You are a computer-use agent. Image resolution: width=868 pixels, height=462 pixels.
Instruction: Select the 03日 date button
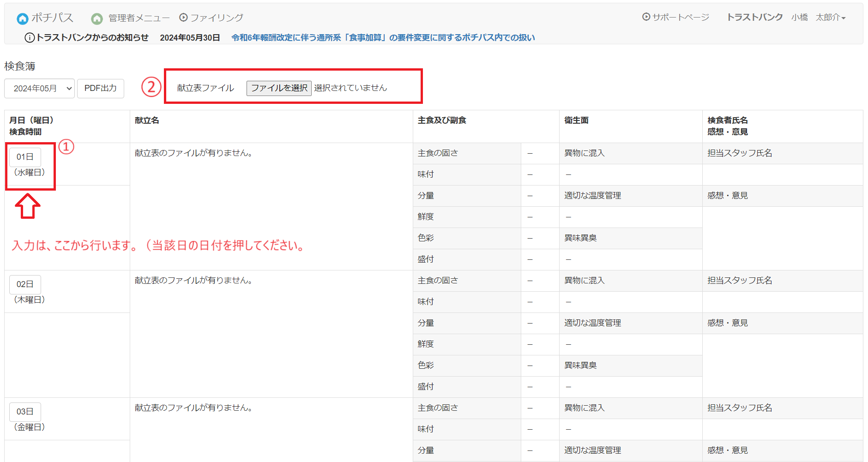click(x=25, y=412)
